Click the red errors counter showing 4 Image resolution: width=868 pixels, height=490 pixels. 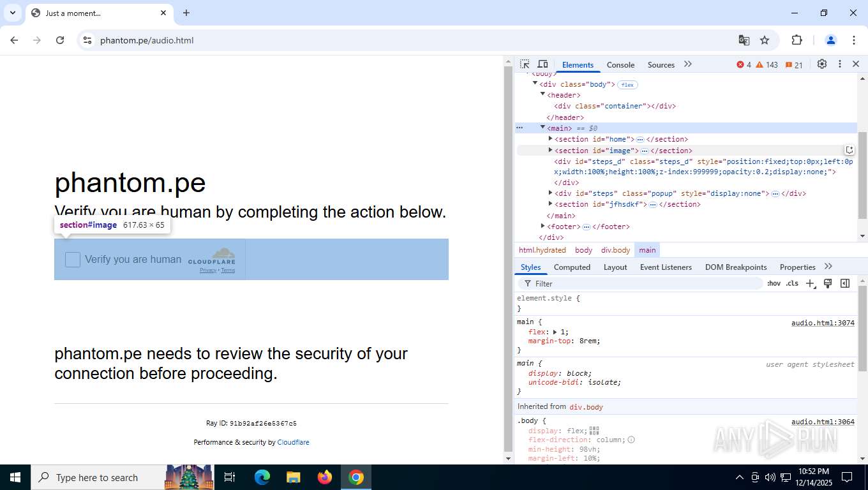tap(744, 65)
